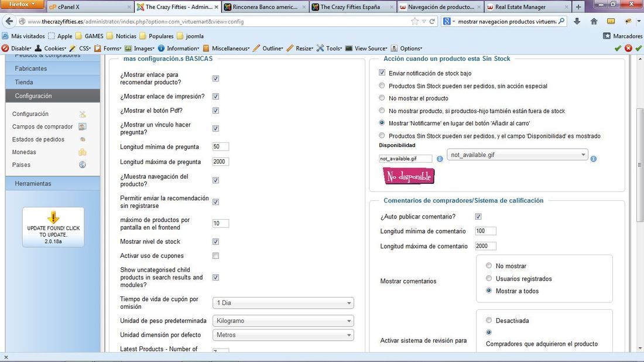
Task: Open 'Tiempo de vida de cupón' dropdown
Action: (283, 303)
